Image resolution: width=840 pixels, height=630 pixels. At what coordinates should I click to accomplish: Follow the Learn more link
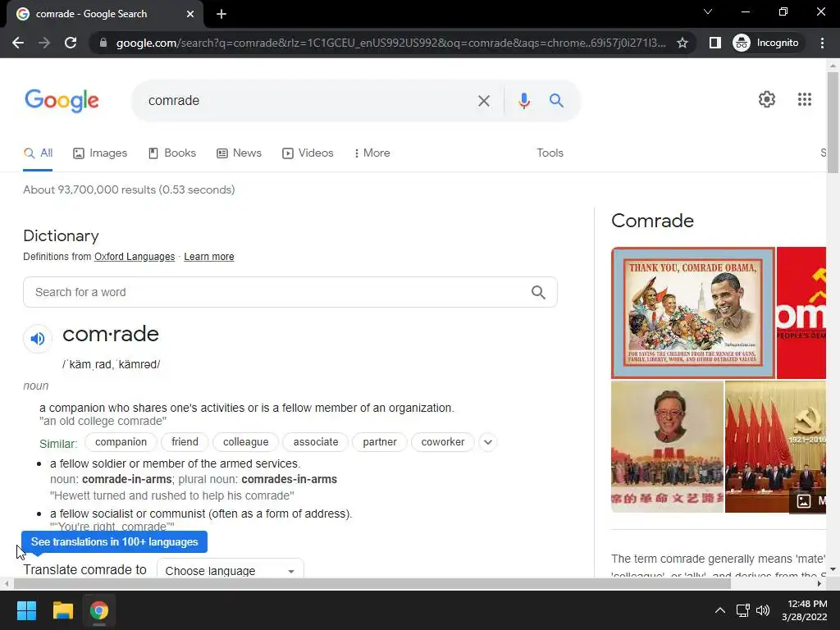209,257
